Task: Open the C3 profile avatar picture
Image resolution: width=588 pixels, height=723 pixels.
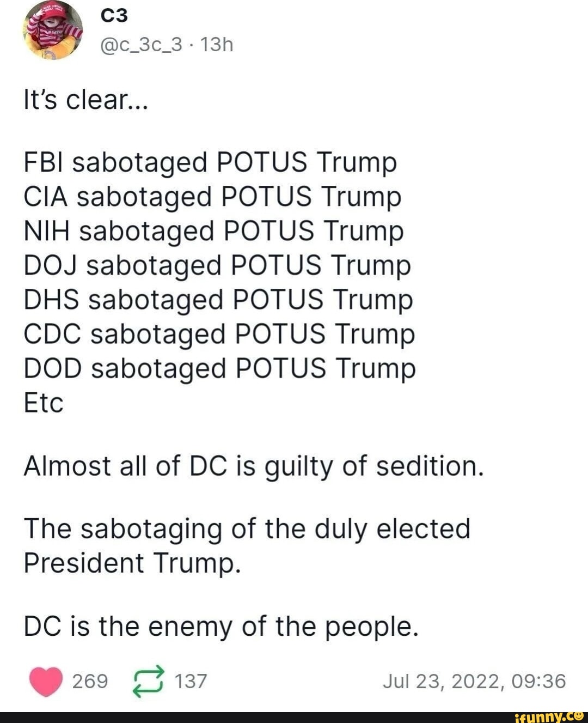Action: [53, 31]
